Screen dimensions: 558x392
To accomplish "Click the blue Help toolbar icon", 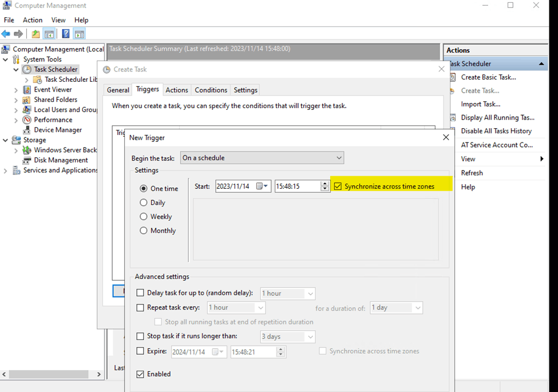I will [66, 34].
